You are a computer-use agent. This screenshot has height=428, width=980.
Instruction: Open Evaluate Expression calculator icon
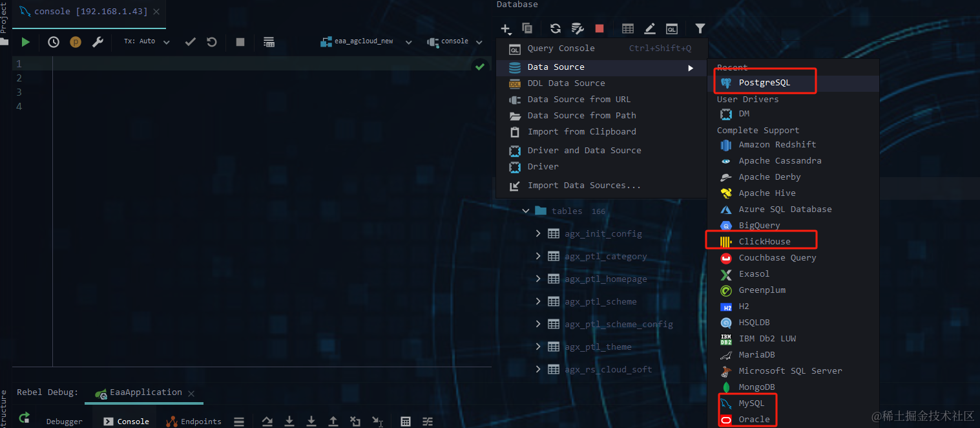click(x=406, y=422)
